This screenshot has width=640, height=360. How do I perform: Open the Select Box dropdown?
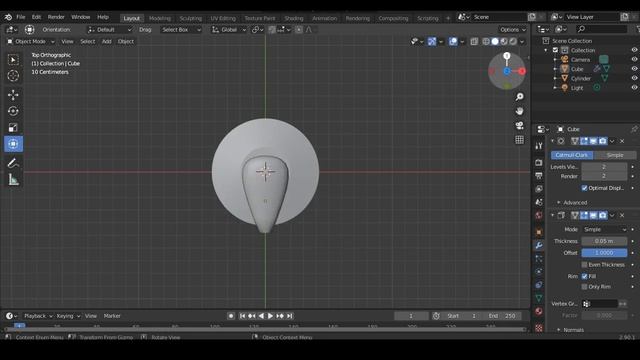click(x=181, y=29)
